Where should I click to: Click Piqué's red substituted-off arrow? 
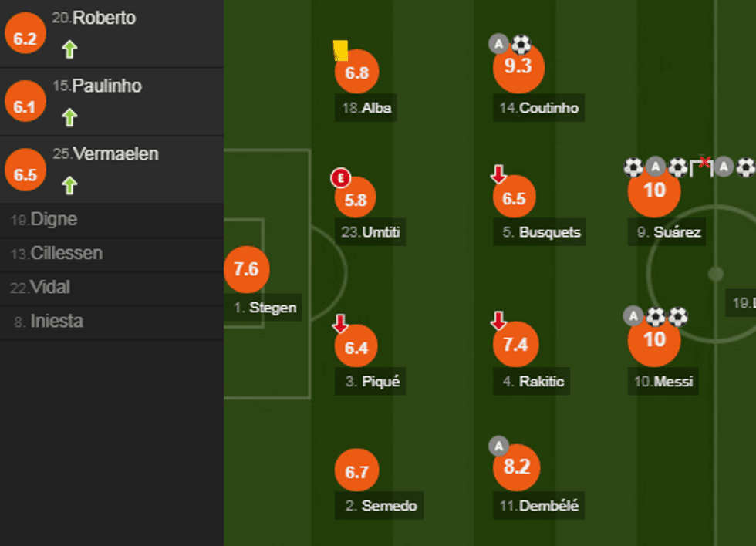click(x=340, y=324)
